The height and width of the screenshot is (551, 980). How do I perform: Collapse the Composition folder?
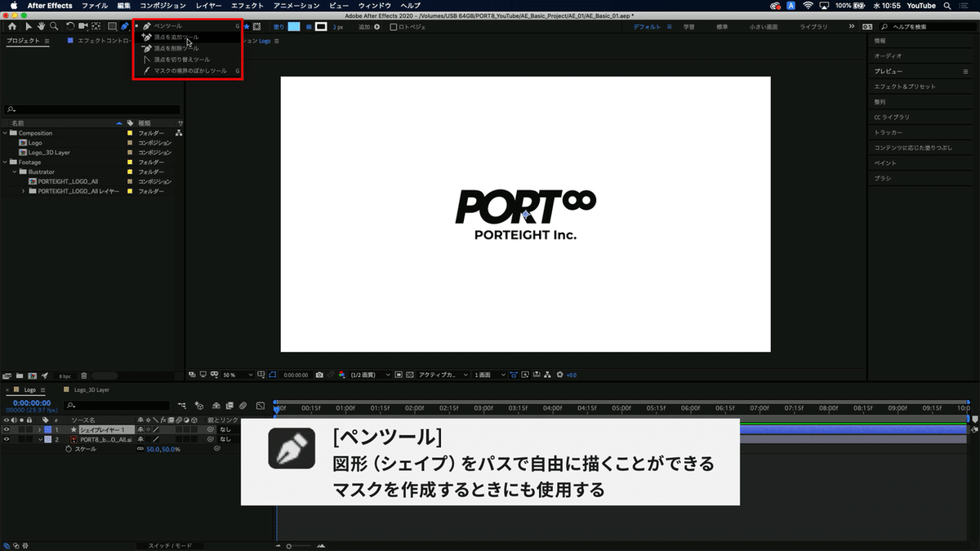click(6, 132)
